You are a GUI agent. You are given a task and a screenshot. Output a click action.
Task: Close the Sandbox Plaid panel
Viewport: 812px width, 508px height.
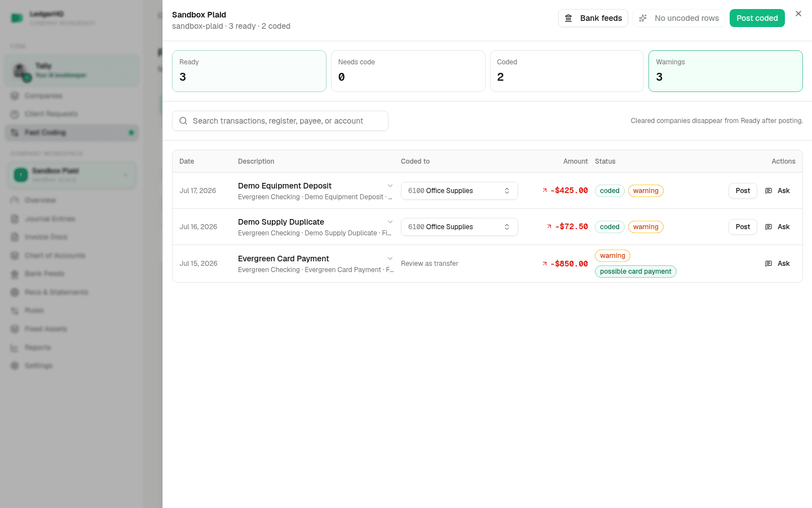click(798, 14)
